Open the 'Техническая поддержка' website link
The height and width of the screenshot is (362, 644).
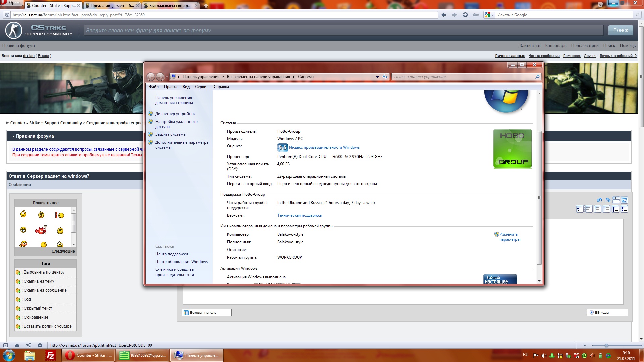(x=300, y=215)
